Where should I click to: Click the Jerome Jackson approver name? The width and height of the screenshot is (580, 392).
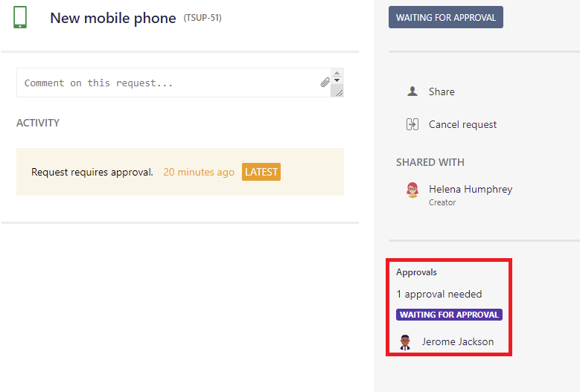click(457, 342)
